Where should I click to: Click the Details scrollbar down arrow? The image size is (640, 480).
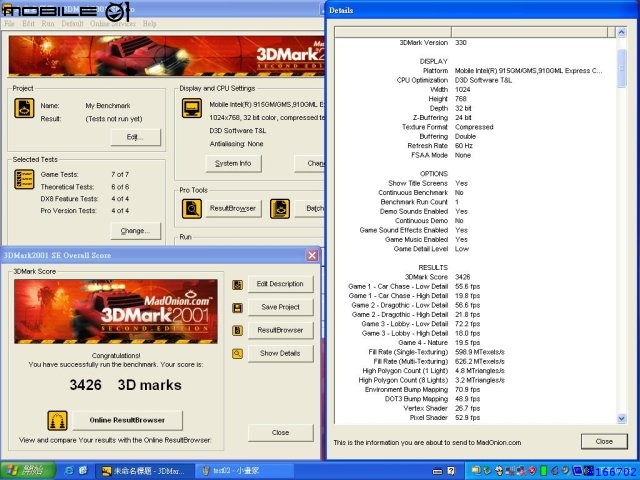622,418
